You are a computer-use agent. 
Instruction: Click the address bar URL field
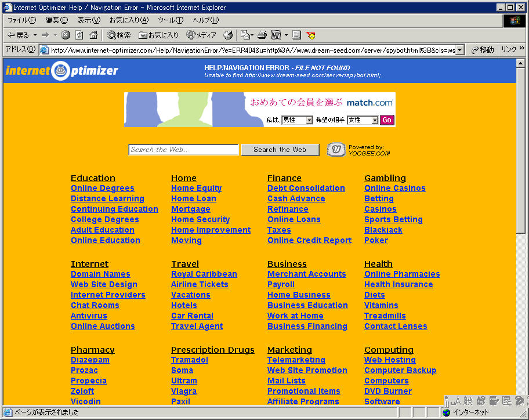click(251, 50)
